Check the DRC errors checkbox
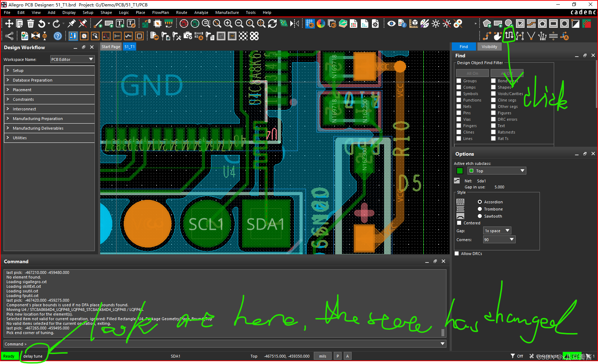 [x=494, y=119]
